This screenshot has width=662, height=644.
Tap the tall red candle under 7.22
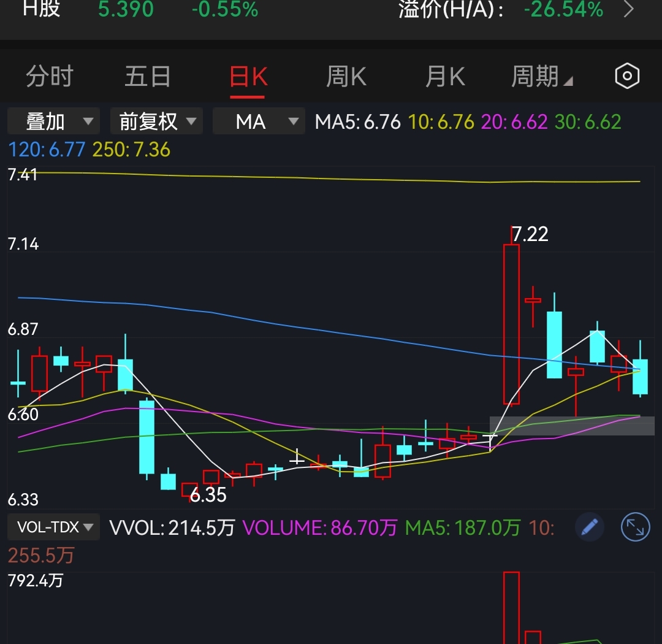[511, 324]
